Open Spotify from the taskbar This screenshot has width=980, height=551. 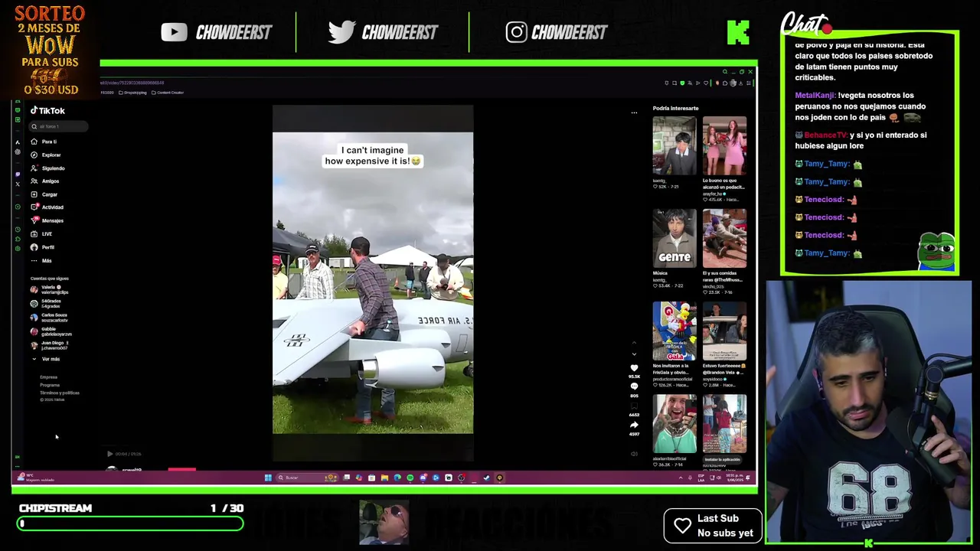tap(410, 478)
